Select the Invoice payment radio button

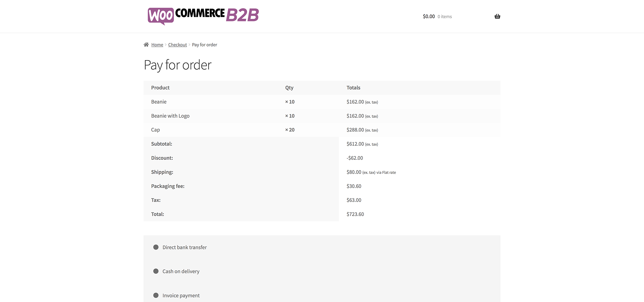pyautogui.click(x=156, y=295)
